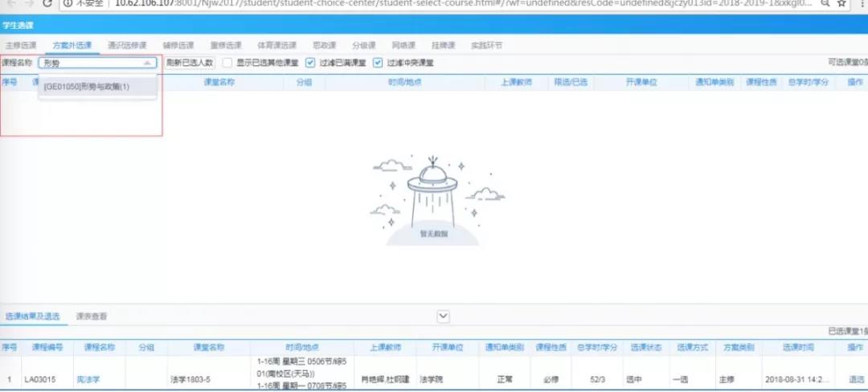868x392 pixels.
Task: Open the 课程名称 dropdown arrow
Action: pyautogui.click(x=146, y=63)
